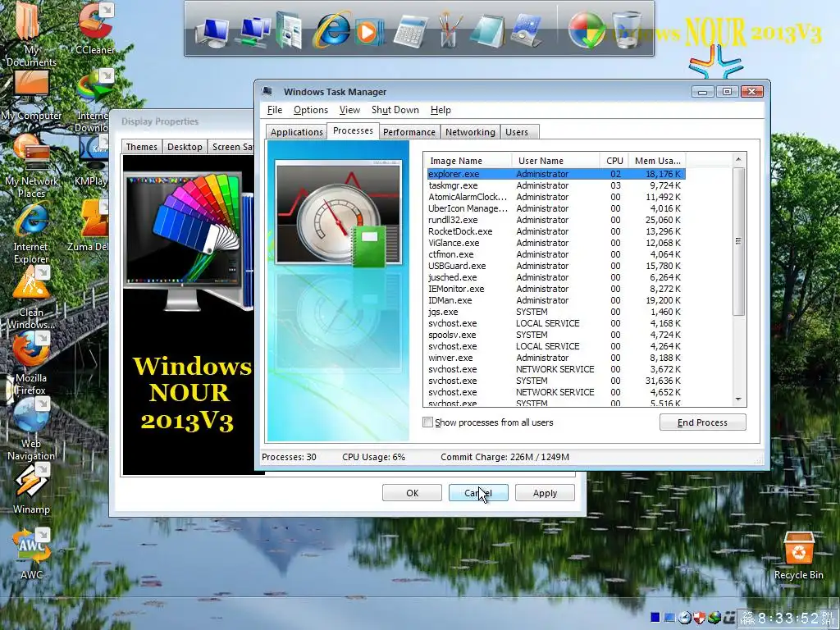Click OK in Display Properties
Viewport: 840px width, 630px height.
point(412,493)
